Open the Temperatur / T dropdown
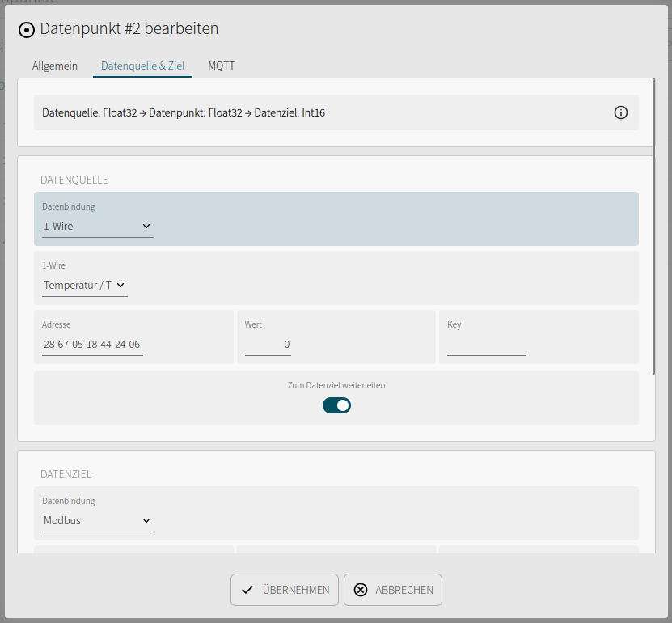This screenshot has height=623, width=672. pos(84,285)
